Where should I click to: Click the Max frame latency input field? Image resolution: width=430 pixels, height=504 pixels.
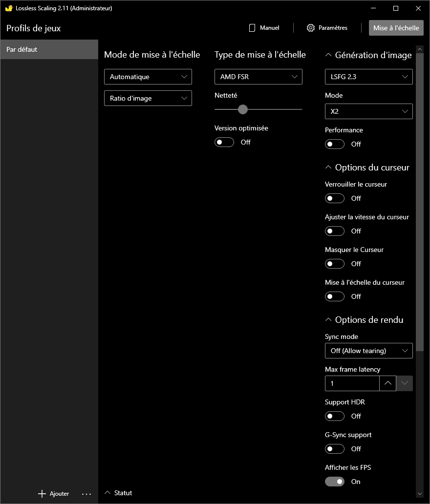[x=352, y=383]
